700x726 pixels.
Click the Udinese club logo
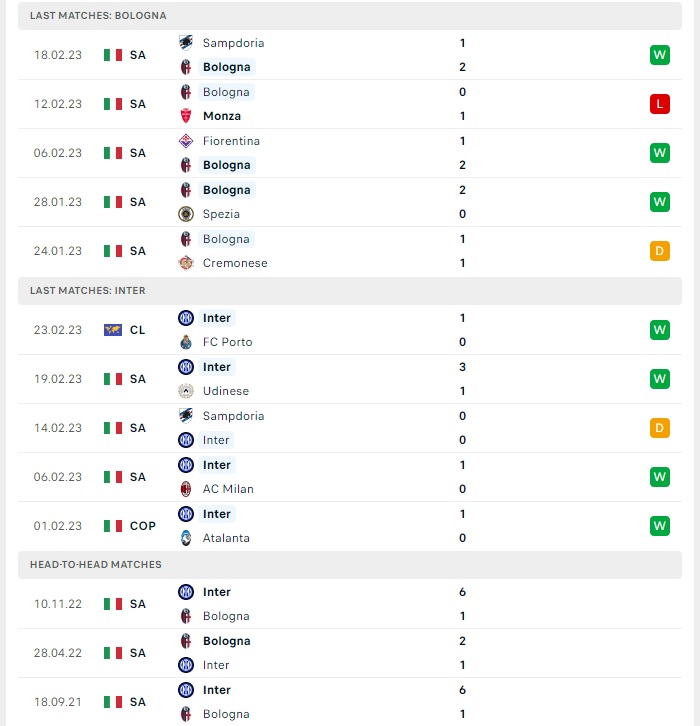tap(186, 391)
